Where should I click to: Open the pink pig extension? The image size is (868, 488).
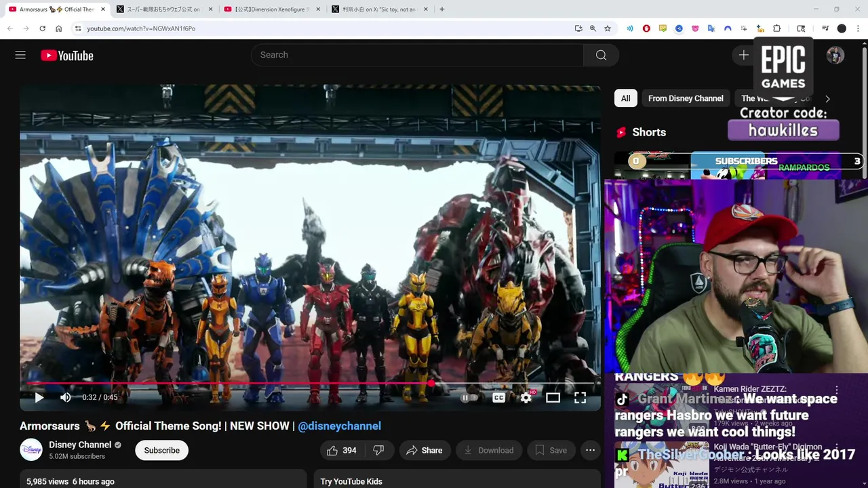pos(695,28)
